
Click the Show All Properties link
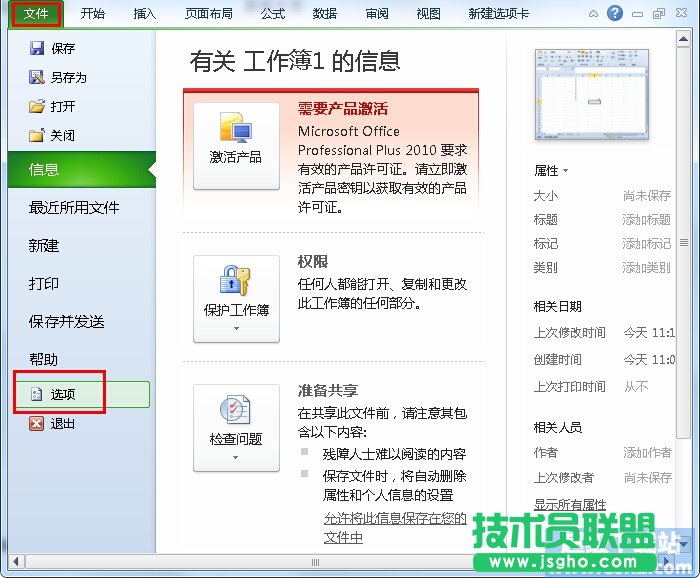point(570,504)
